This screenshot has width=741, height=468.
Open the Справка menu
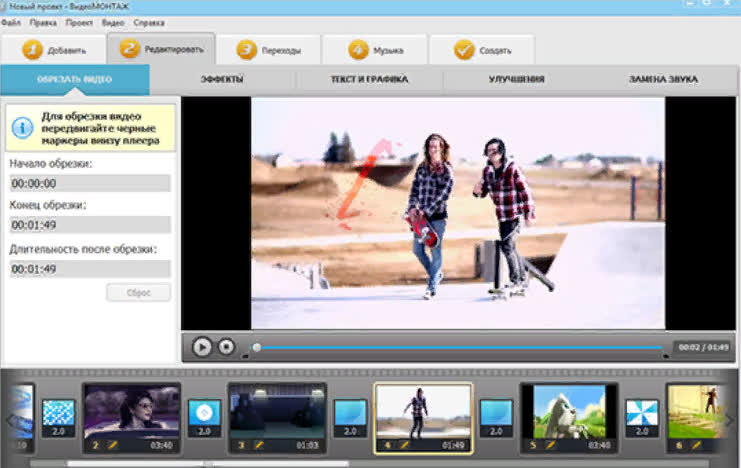click(149, 23)
